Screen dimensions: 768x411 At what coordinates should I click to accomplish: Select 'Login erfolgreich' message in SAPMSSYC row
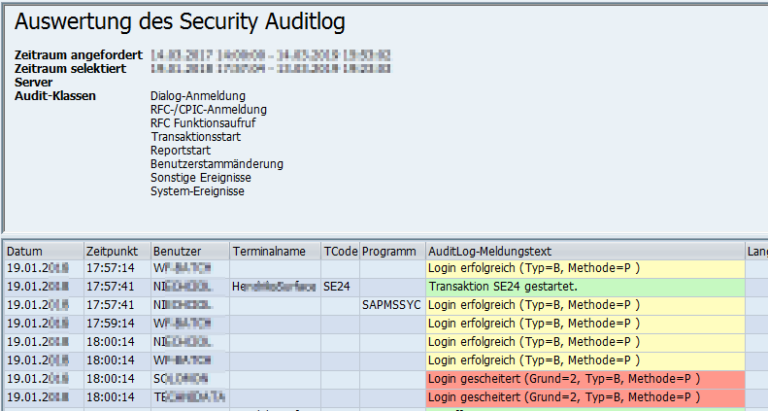pos(585,305)
